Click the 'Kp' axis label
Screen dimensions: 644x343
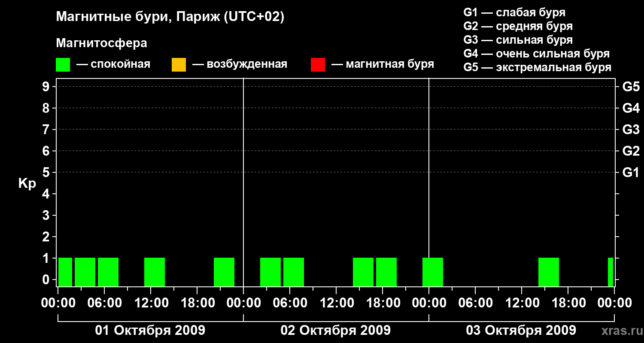click(27, 184)
